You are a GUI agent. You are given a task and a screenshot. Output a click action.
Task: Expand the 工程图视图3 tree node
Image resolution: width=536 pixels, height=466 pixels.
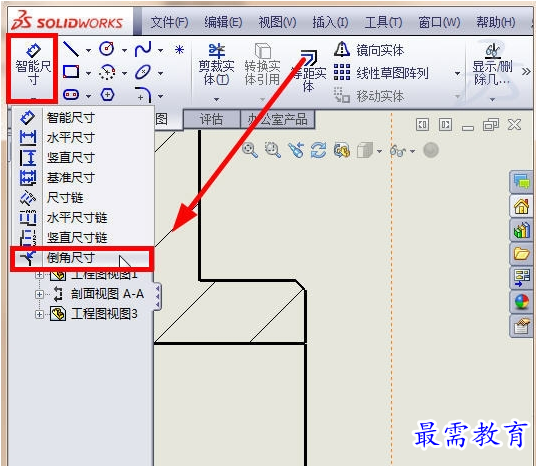(x=39, y=314)
